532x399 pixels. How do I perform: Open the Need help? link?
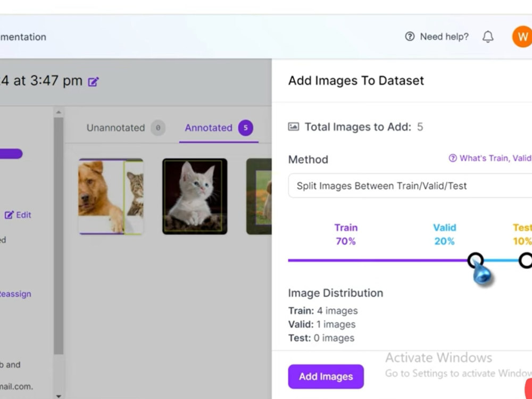click(437, 37)
